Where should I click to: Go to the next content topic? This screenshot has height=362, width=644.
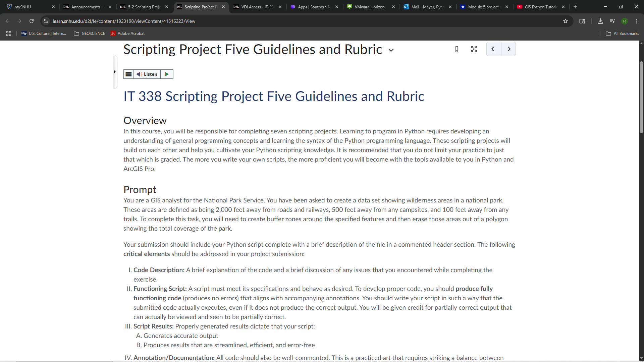[508, 49]
